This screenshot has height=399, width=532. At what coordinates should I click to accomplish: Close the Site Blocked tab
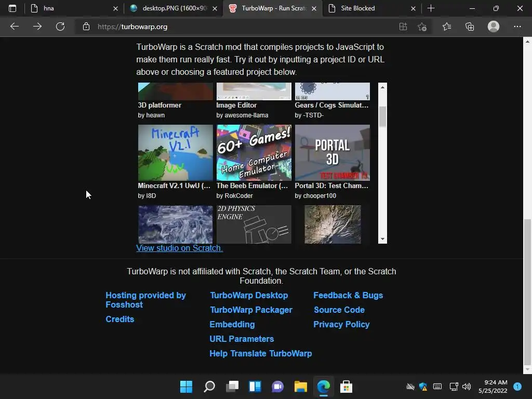point(413,8)
